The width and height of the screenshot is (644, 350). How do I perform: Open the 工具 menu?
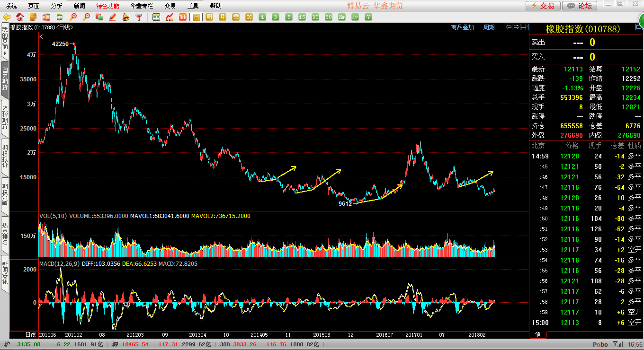tap(193, 6)
